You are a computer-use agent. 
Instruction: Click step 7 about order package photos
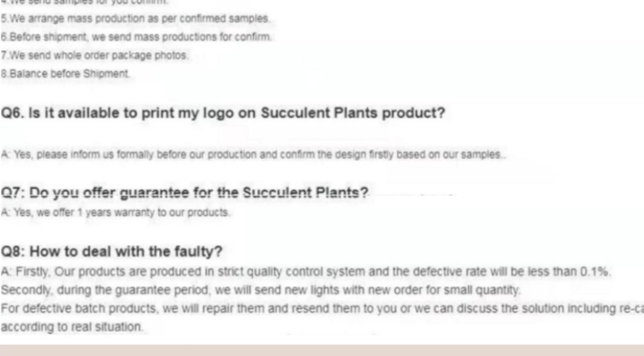click(94, 55)
